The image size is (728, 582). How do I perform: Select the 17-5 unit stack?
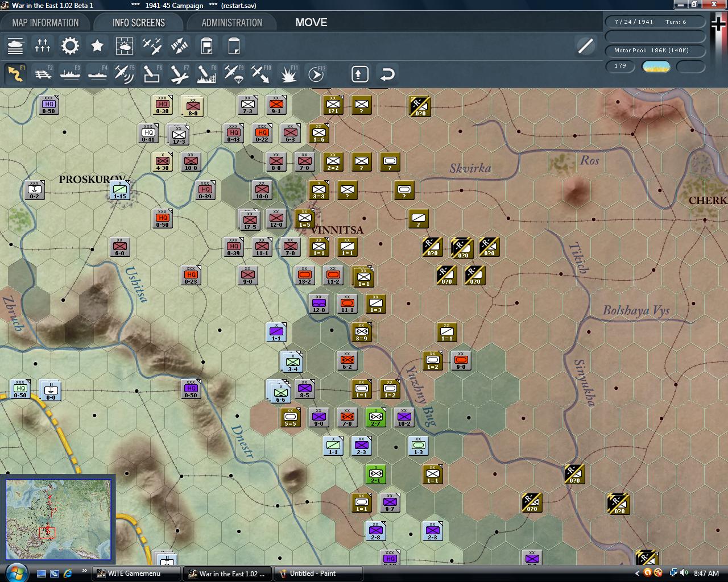click(249, 220)
